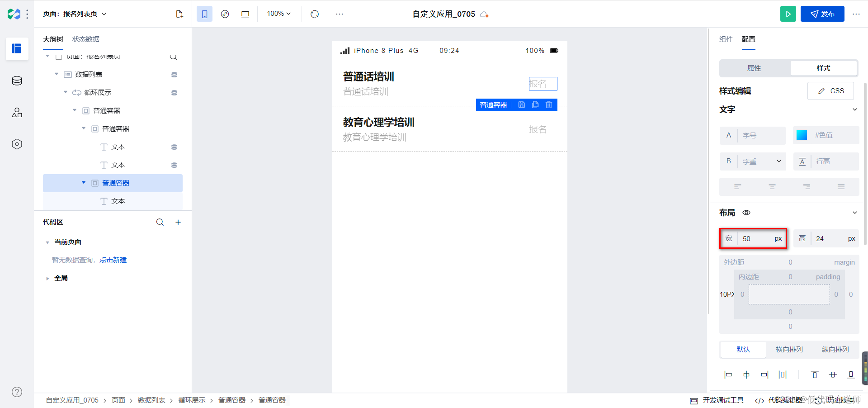Viewport: 868px width, 408px height.
Task: Click the 发布 publish button
Action: pyautogui.click(x=822, y=14)
